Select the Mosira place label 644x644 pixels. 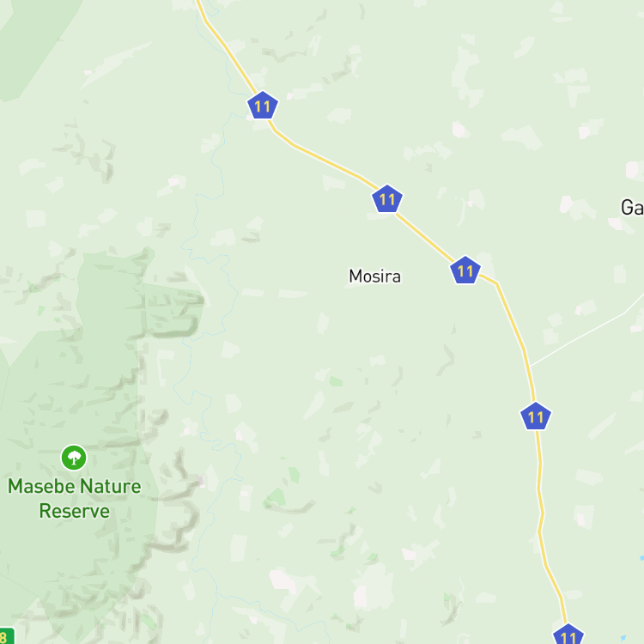click(374, 276)
